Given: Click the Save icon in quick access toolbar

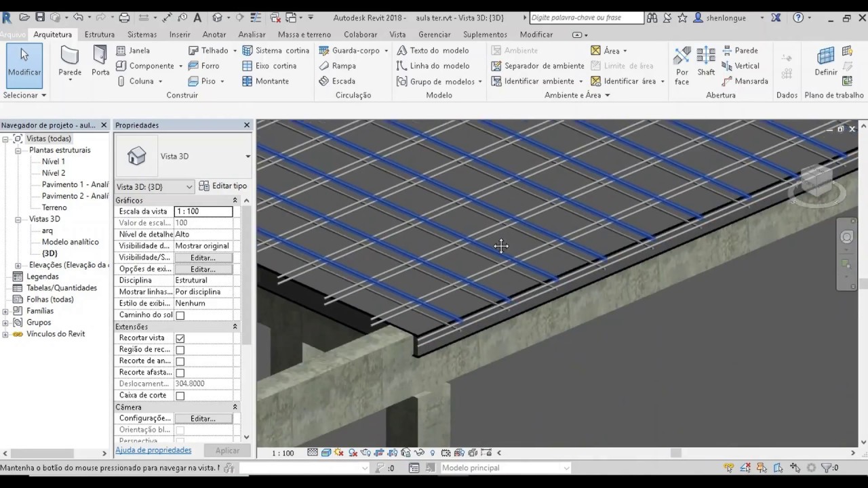Looking at the screenshot, I should coord(40,17).
